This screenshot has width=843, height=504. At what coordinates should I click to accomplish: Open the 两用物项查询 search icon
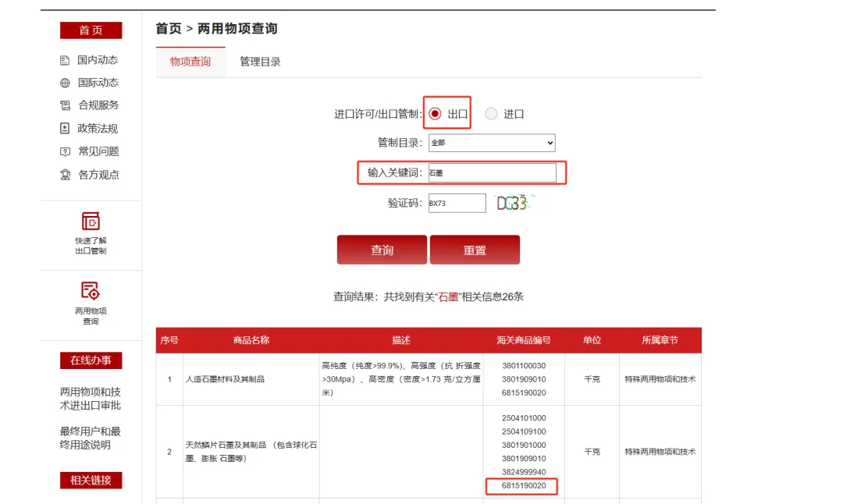tap(91, 291)
